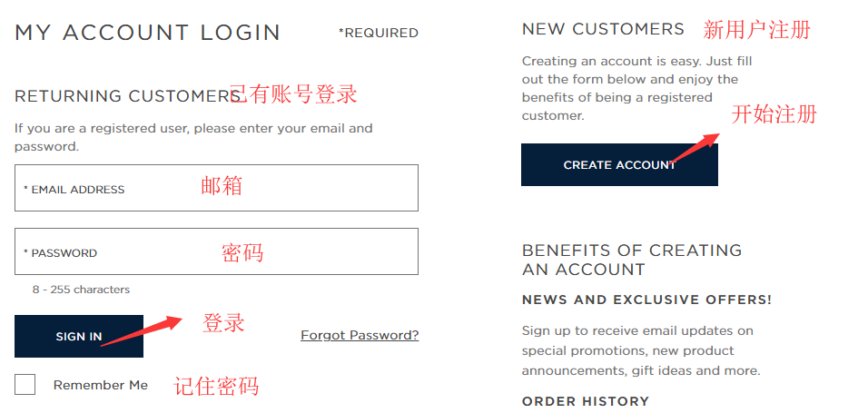Click the Returning Customers heading

(127, 96)
